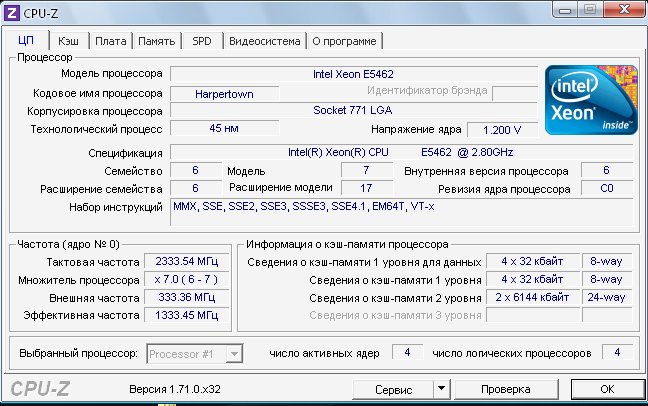648x406 pixels.
Task: Show the О программе tab
Action: [344, 41]
